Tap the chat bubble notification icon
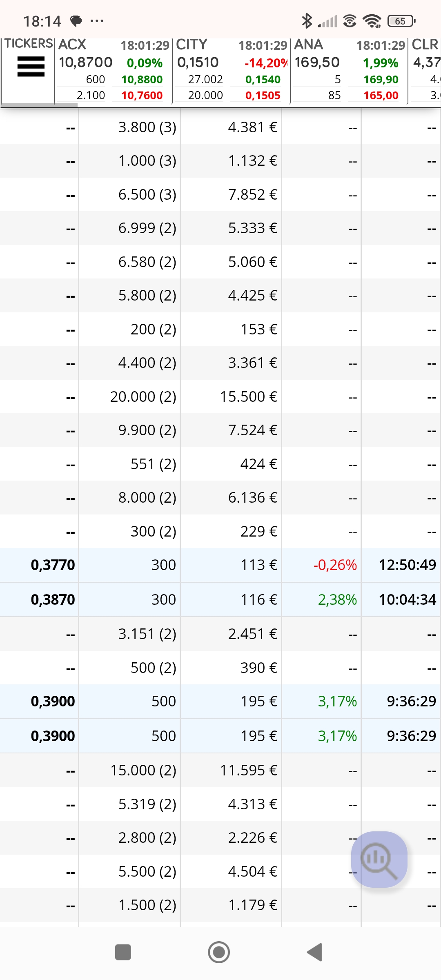 pyautogui.click(x=76, y=21)
